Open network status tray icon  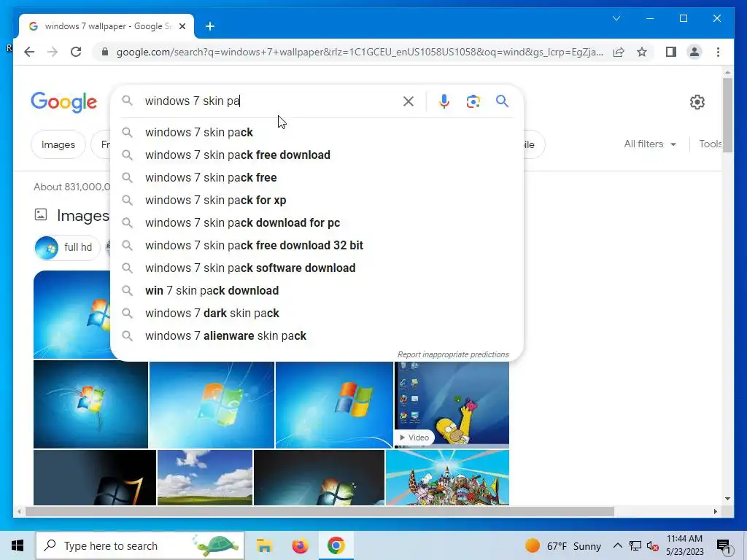tap(635, 545)
